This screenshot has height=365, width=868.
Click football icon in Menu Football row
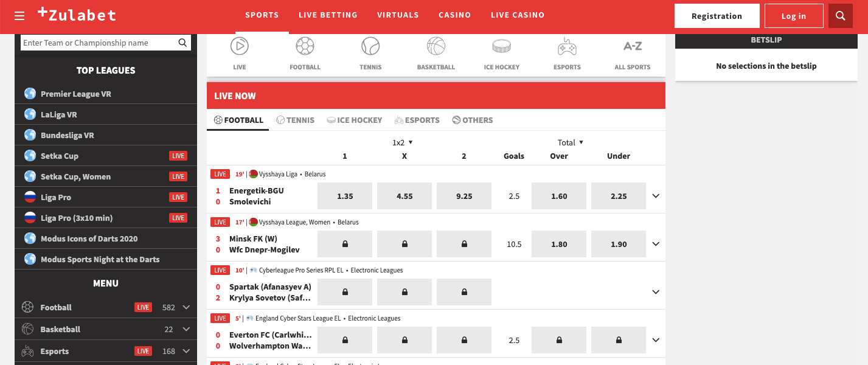(28, 307)
